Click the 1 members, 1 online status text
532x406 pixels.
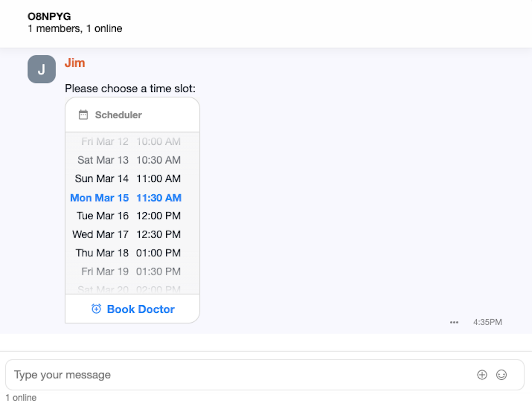[75, 29]
